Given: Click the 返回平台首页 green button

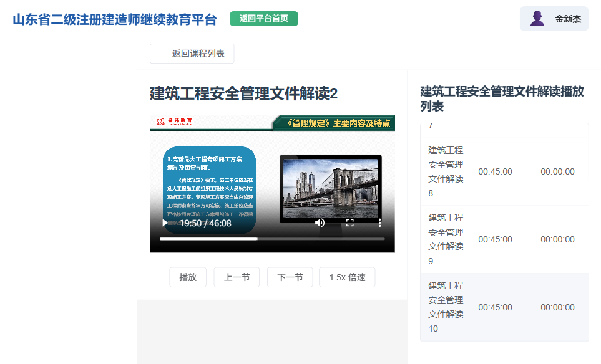Looking at the screenshot, I should [264, 19].
